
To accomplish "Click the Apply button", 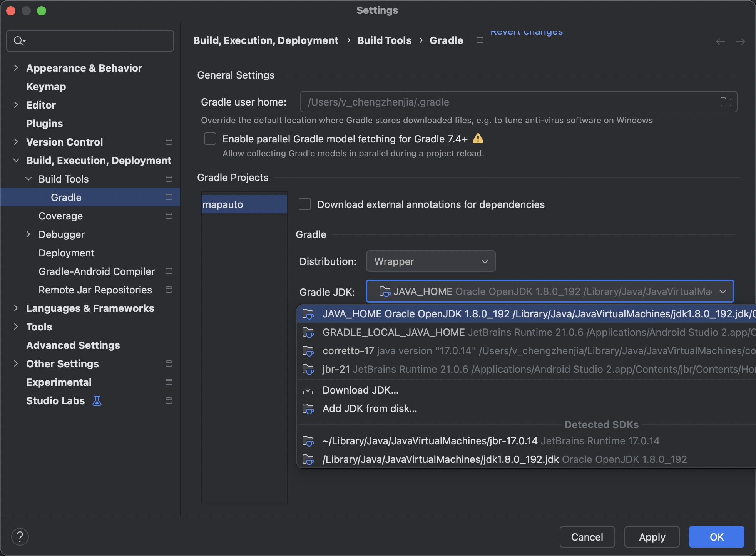I will pyautogui.click(x=651, y=537).
